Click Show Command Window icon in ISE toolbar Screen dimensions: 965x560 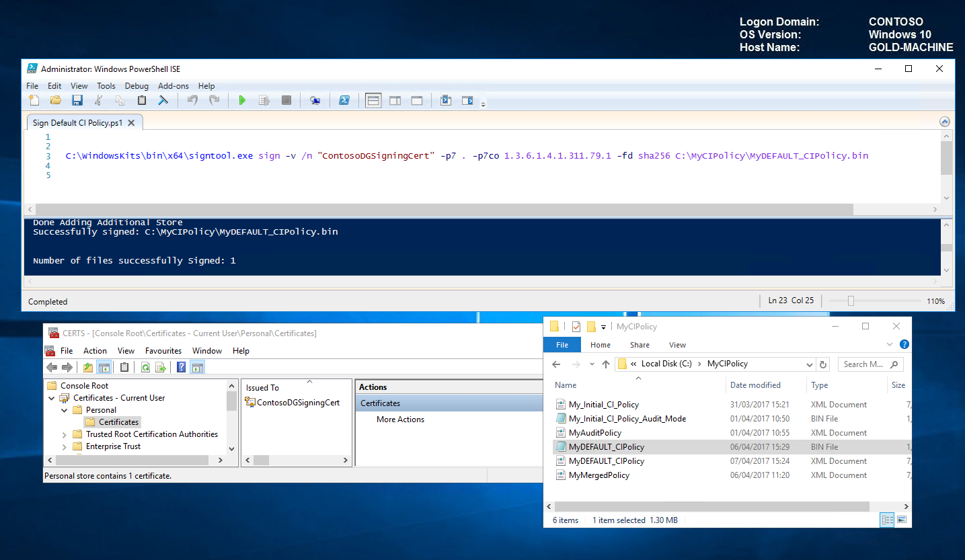(x=445, y=101)
